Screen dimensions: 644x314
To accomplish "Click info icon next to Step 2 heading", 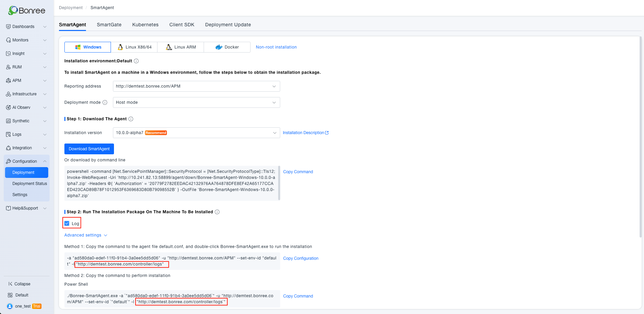I will (x=217, y=212).
